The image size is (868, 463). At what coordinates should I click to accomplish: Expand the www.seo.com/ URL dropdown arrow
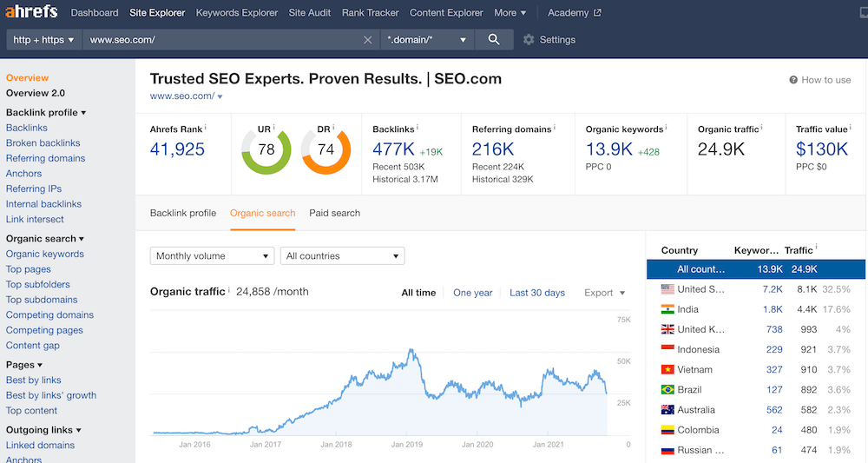coord(220,96)
